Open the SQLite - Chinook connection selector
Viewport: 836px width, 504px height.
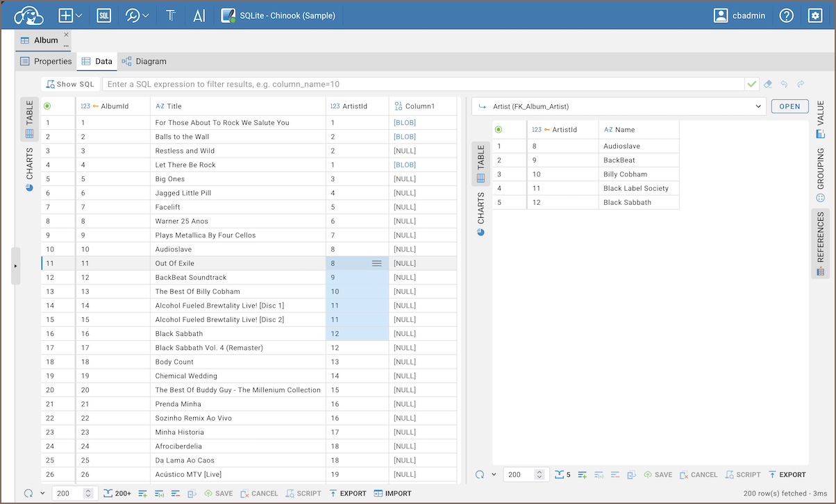coord(278,15)
